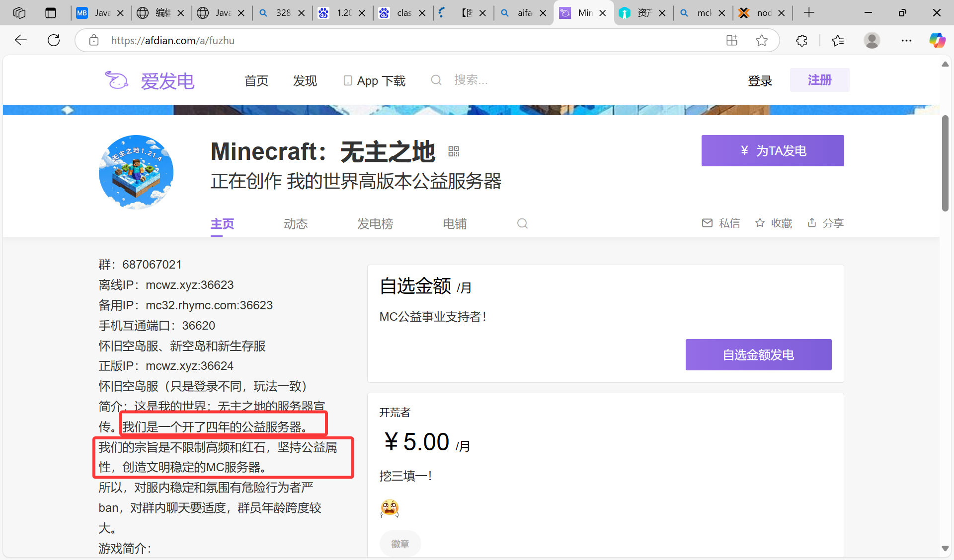
Task: Open a new tab with plus button
Action: (809, 13)
